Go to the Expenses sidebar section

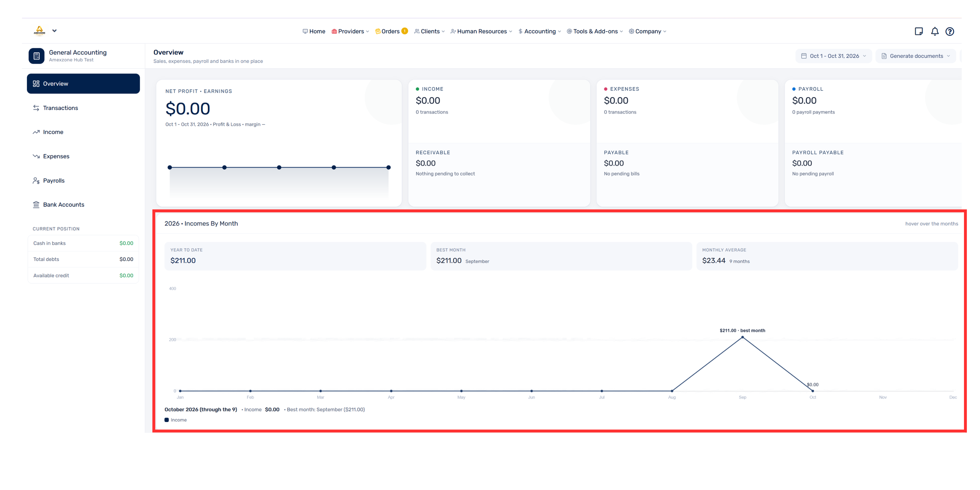click(83, 156)
